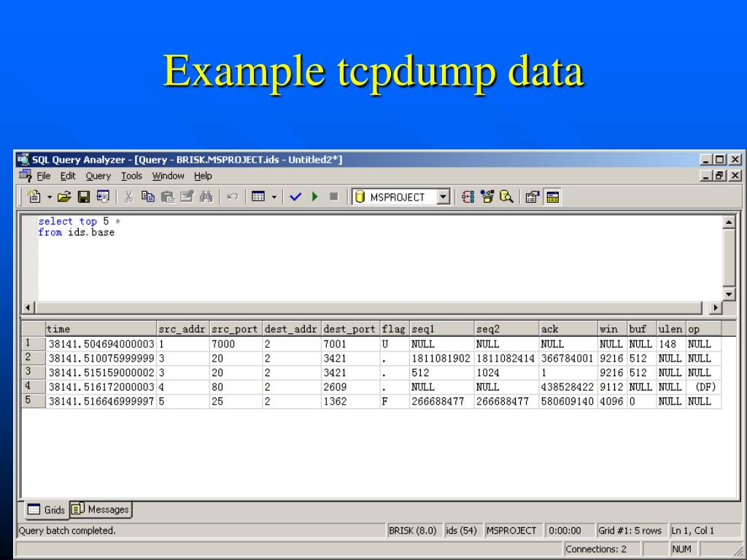Click the win column header
Image resolution: width=747 pixels, height=560 pixels.
coord(612,329)
